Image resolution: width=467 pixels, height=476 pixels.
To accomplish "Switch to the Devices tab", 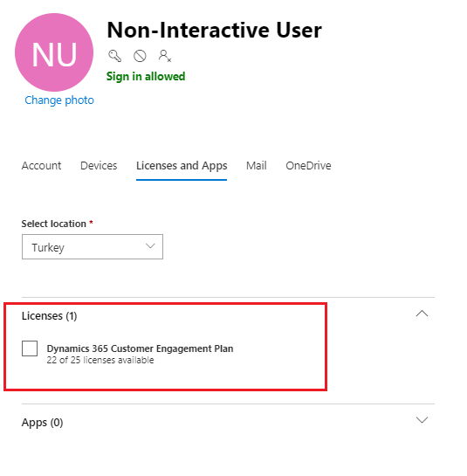I will [99, 166].
